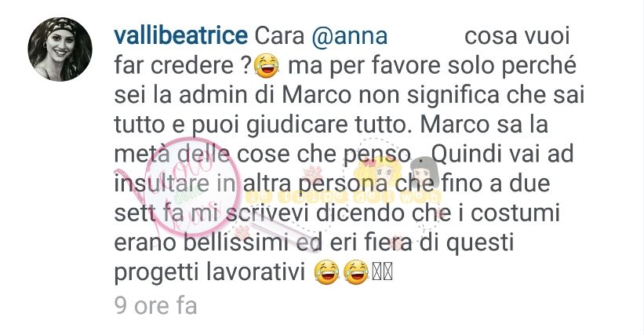Open the vallibeatrice username link
Screen dimensions: 644x335
tap(180, 36)
